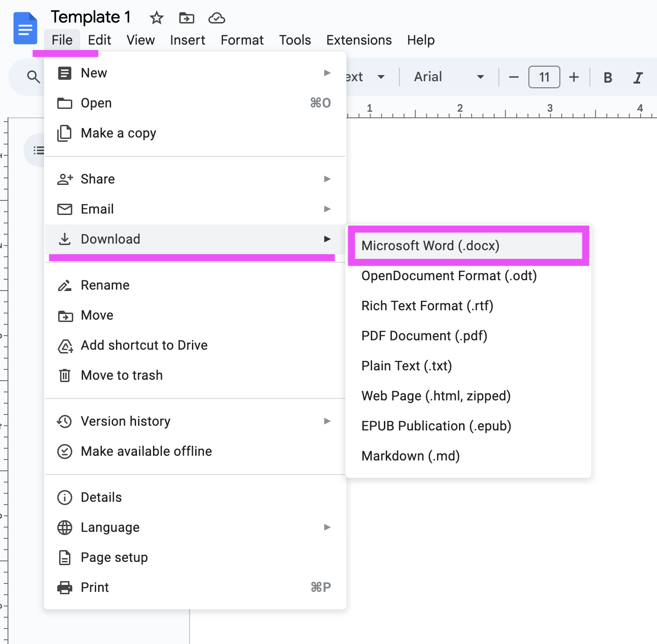657x644 pixels.
Task: Toggle italic formatting
Action: 638,77
